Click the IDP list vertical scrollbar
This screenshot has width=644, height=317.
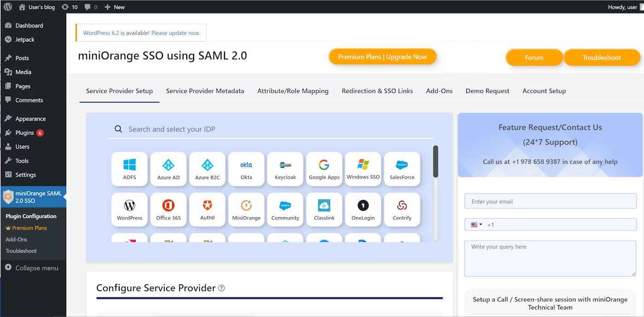tap(435, 161)
